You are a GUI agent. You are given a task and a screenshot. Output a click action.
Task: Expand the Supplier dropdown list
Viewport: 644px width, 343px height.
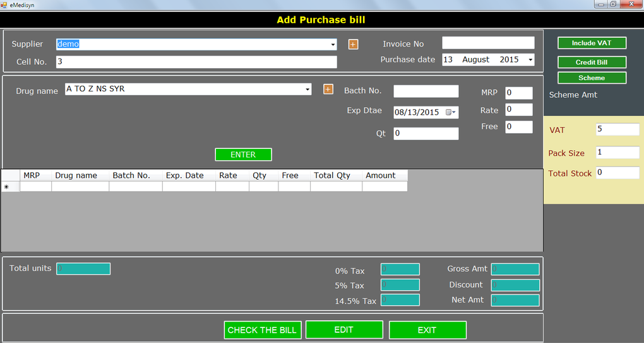click(333, 44)
